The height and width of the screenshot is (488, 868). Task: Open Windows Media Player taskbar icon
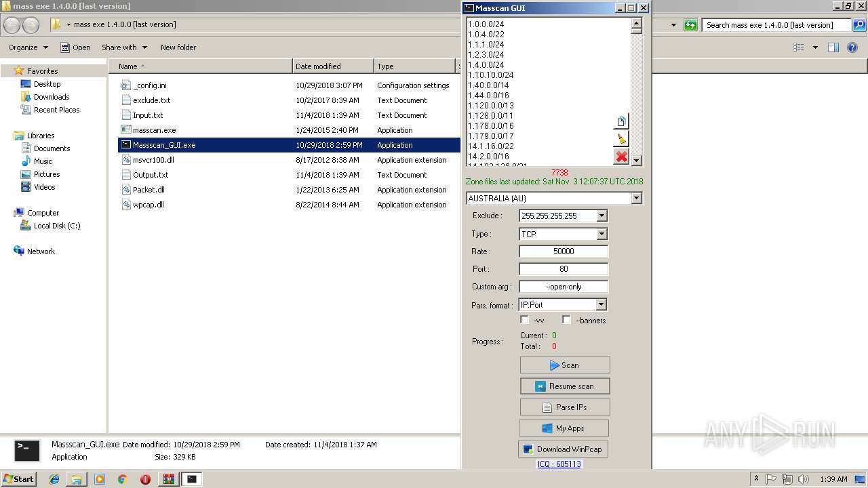[100, 479]
